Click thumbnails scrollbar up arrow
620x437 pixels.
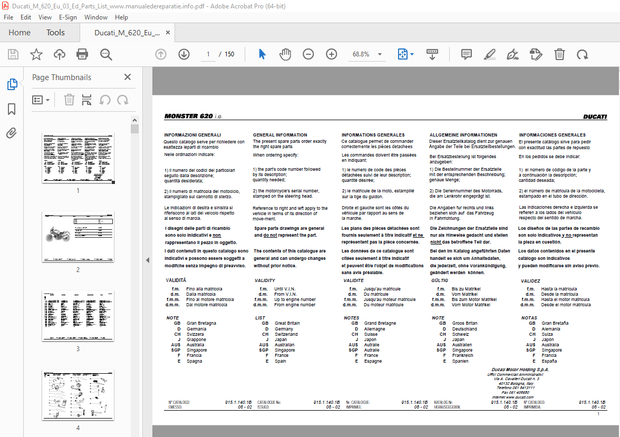(x=135, y=120)
